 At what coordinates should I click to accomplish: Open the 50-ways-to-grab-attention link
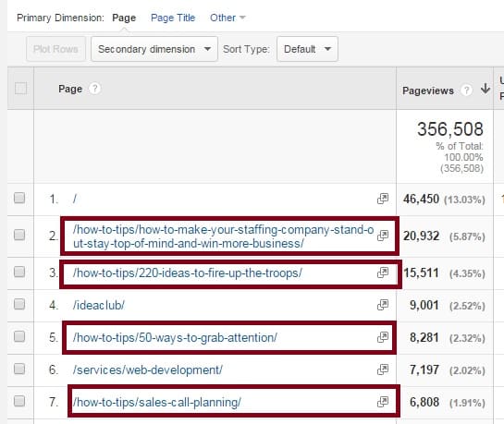coord(175,338)
